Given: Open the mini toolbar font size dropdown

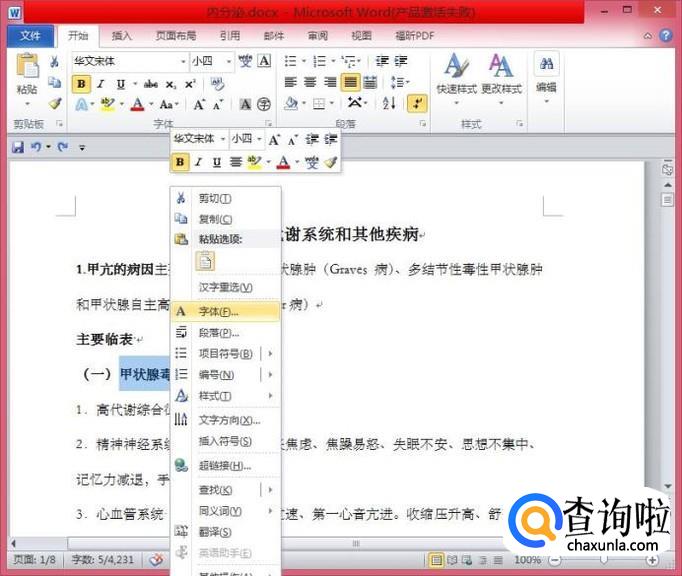Looking at the screenshot, I should 259,139.
